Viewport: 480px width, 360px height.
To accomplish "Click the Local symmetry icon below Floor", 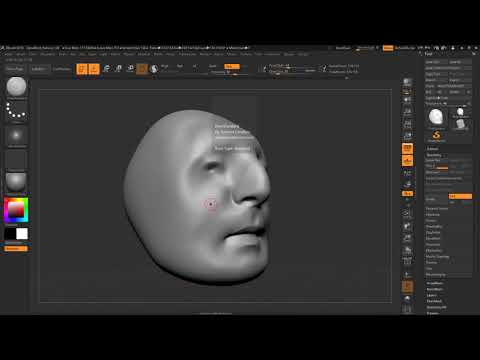I will coord(407,173).
